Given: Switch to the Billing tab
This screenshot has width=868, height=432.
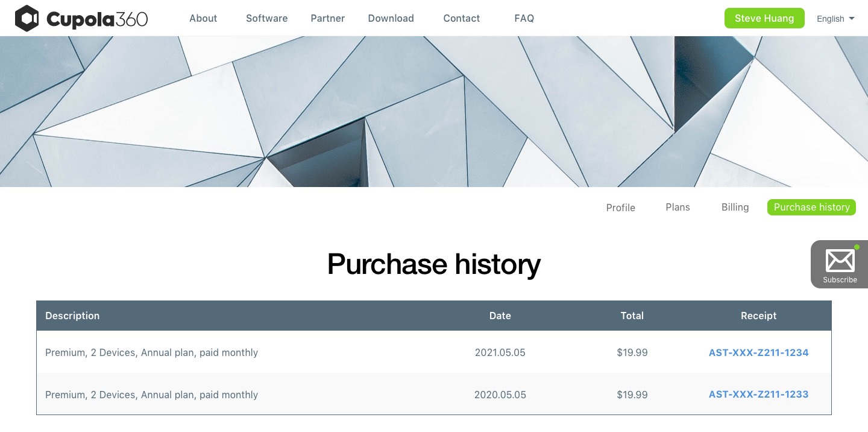Looking at the screenshot, I should click(x=735, y=207).
